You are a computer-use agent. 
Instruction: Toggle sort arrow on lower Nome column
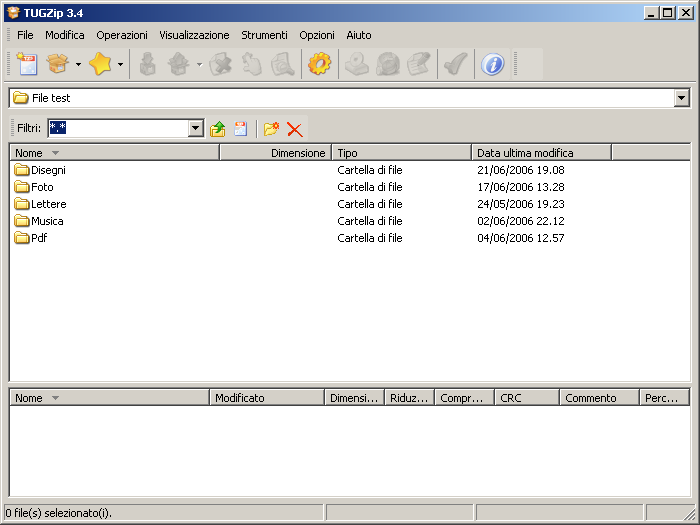(x=55, y=398)
